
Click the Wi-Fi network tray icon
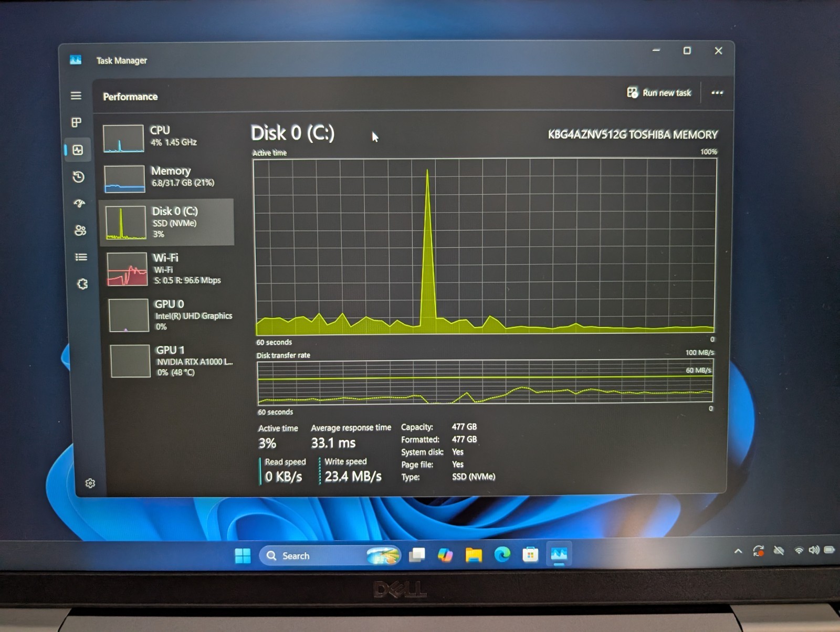799,550
